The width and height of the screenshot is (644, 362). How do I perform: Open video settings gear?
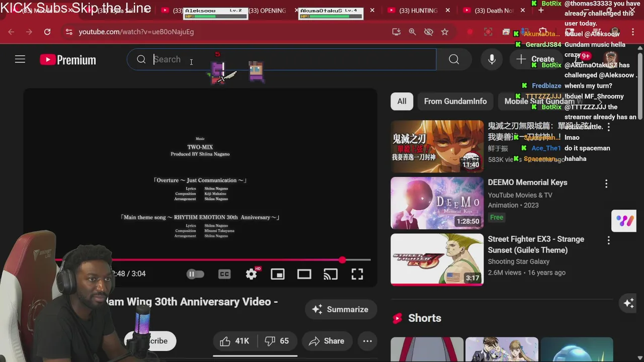click(251, 274)
